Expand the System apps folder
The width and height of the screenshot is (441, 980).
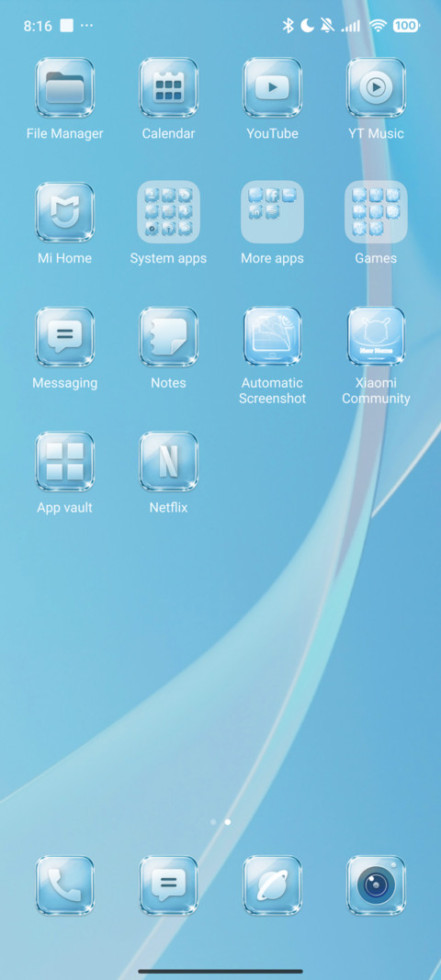168,212
